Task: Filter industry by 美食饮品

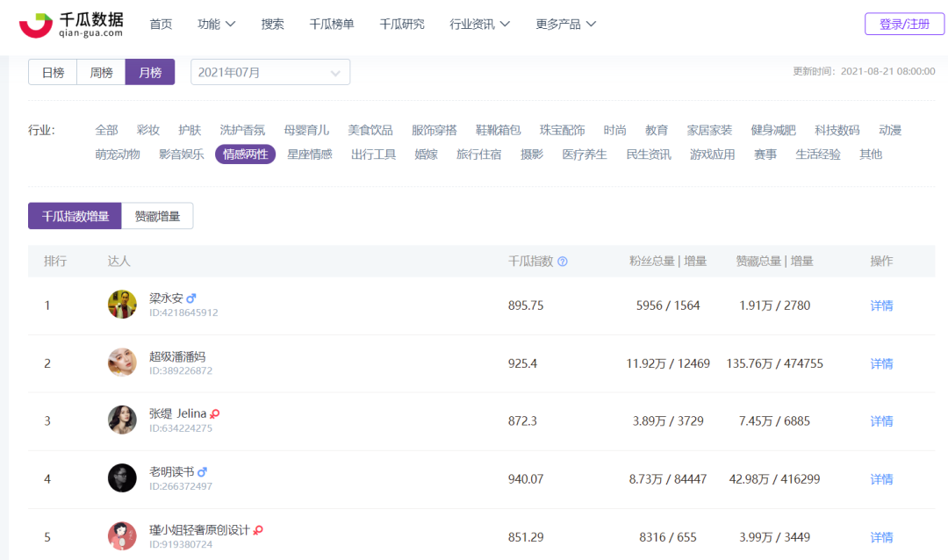Action: 370,130
